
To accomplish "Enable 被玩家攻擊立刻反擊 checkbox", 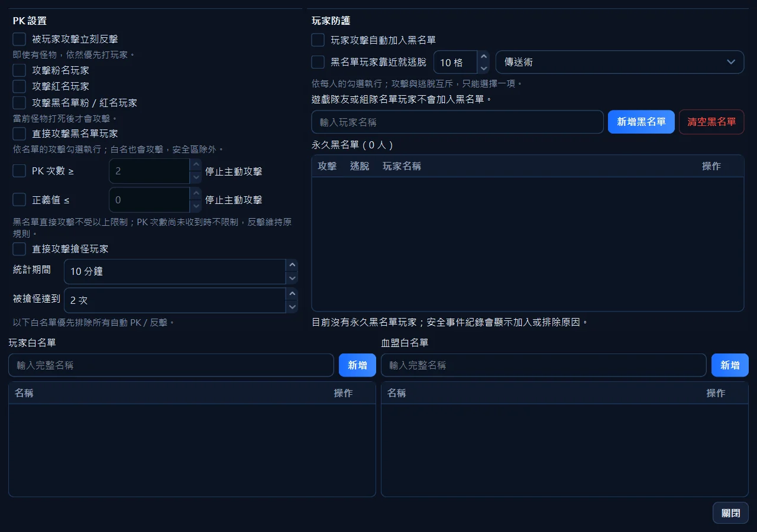I will [20, 39].
